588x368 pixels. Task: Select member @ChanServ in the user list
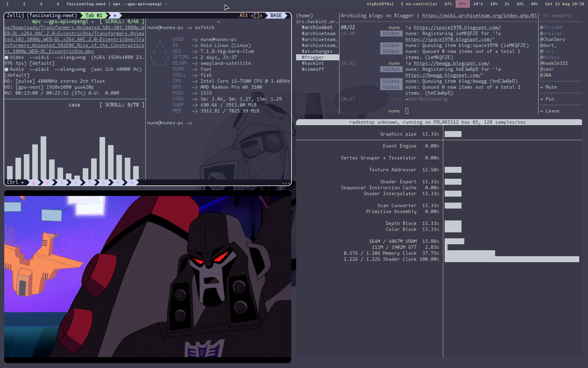tap(553, 40)
